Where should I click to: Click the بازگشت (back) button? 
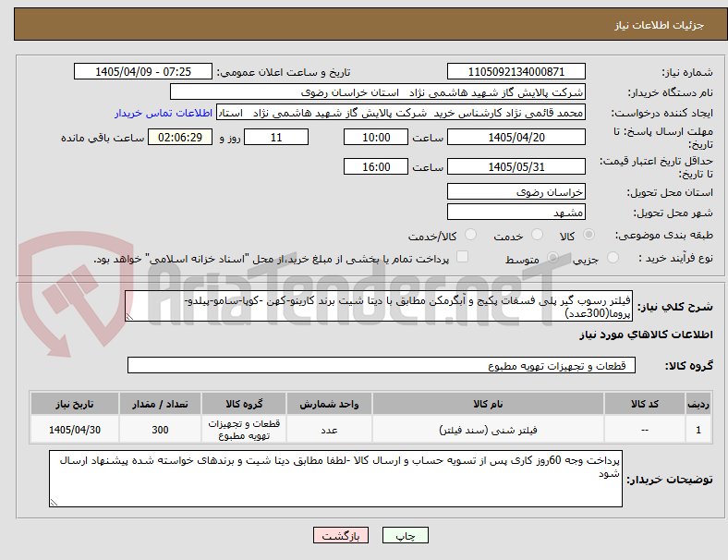[x=341, y=535]
